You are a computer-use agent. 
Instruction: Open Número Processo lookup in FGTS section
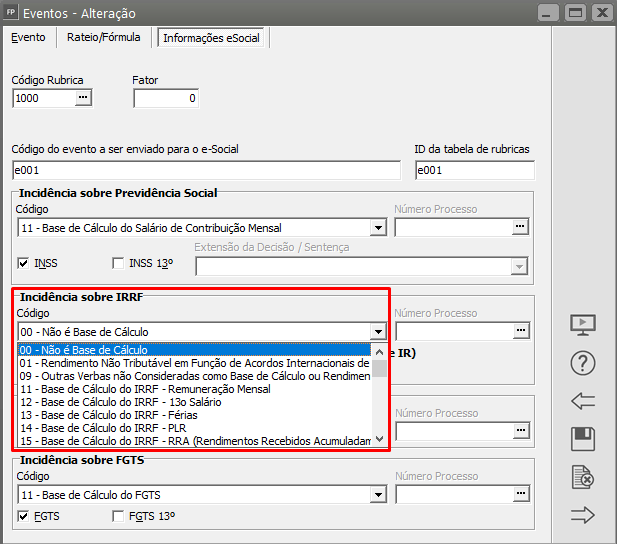[x=521, y=493]
